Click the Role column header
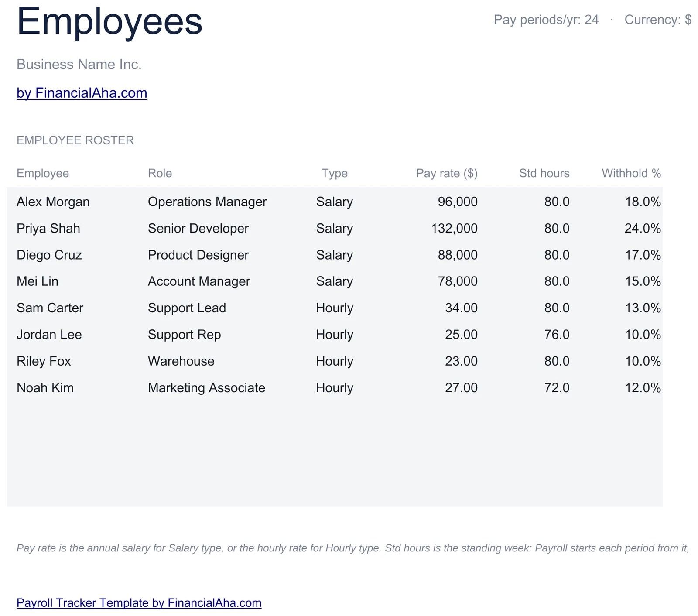 (x=160, y=173)
